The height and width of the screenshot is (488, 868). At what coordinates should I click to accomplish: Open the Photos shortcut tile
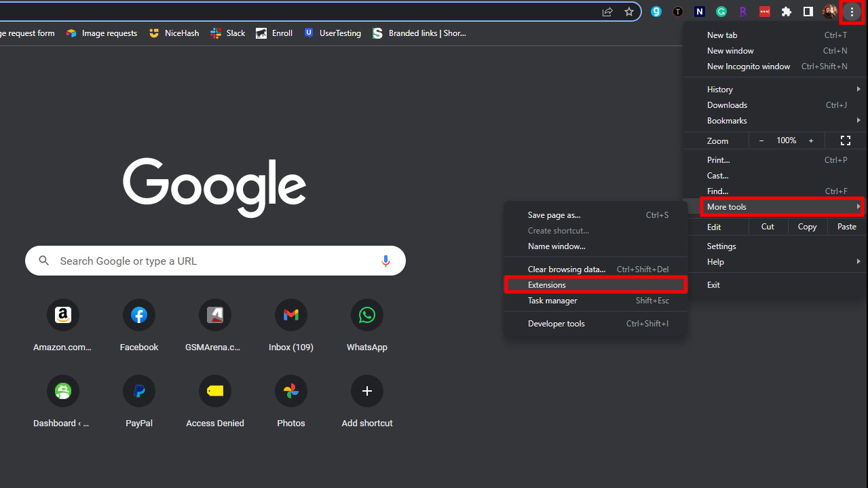[291, 402]
